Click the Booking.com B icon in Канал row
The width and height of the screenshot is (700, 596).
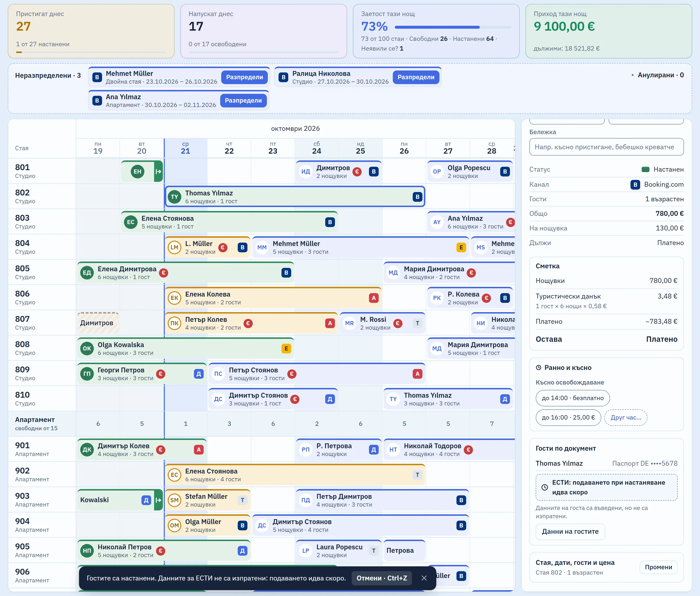coord(635,184)
